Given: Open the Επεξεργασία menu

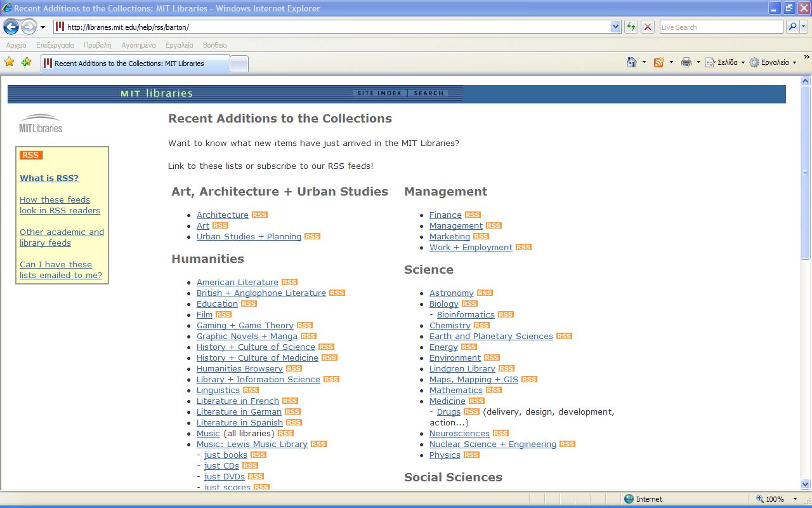Looking at the screenshot, I should coord(55,45).
